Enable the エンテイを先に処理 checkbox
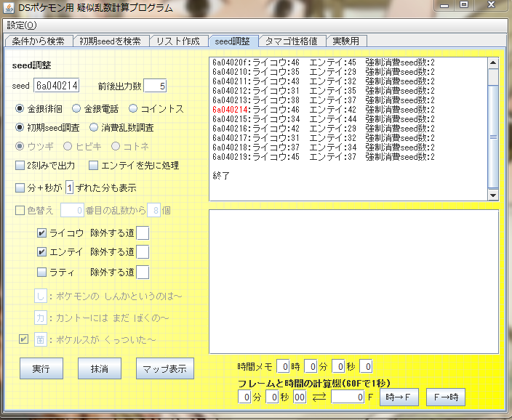The height and width of the screenshot is (420, 512). pyautogui.click(x=93, y=166)
